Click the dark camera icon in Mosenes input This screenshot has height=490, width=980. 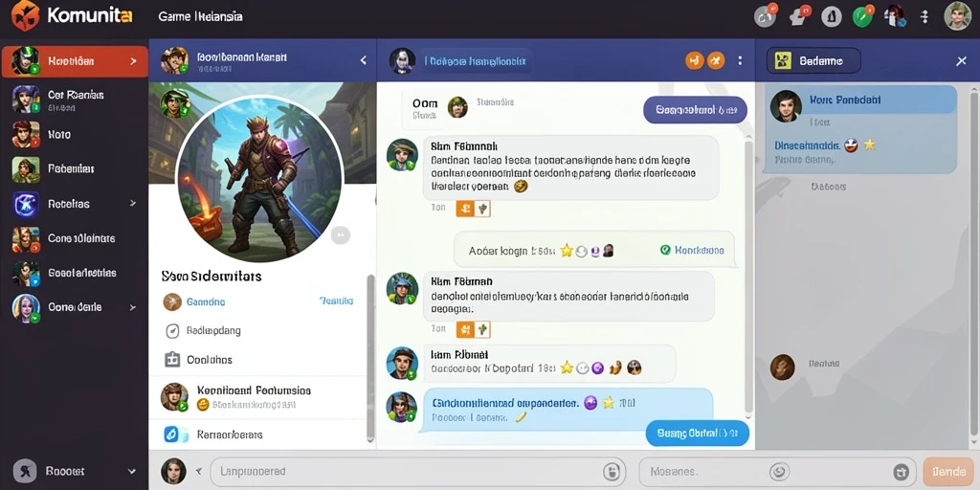[x=901, y=471]
